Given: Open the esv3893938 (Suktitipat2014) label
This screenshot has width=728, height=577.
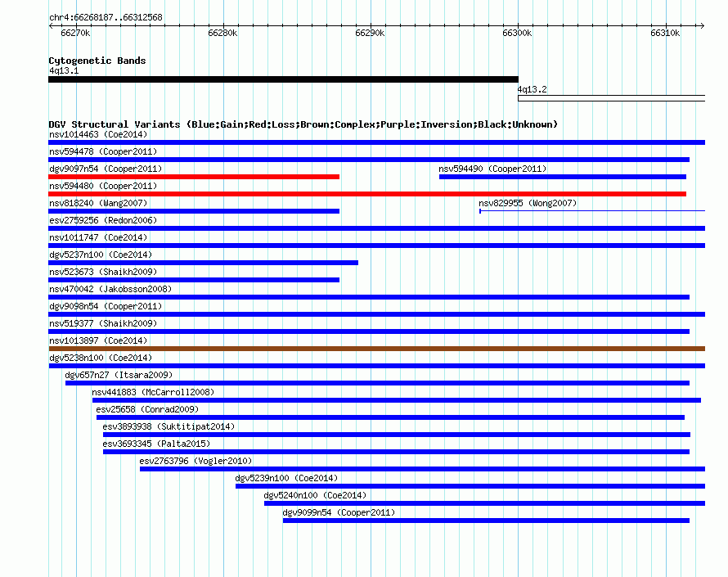Looking at the screenshot, I should pos(169,426).
